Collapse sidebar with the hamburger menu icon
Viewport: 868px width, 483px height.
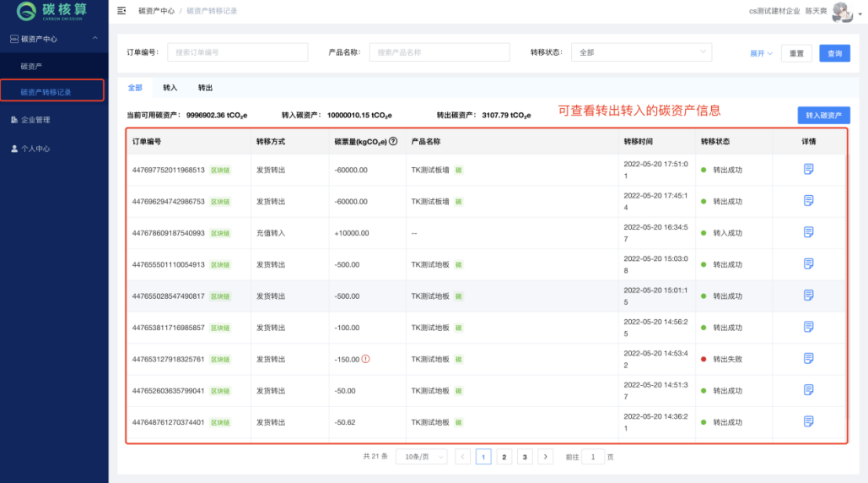(121, 11)
